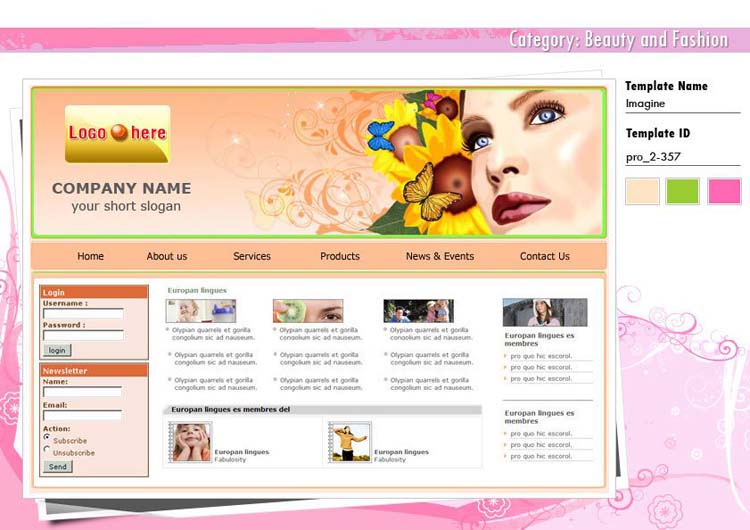Select the Unsubscribe radio option

(46, 450)
